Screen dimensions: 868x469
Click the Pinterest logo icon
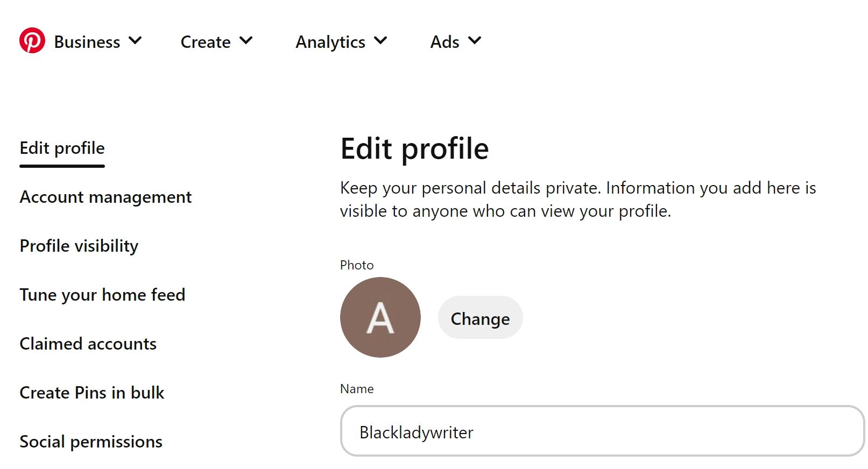(32, 41)
